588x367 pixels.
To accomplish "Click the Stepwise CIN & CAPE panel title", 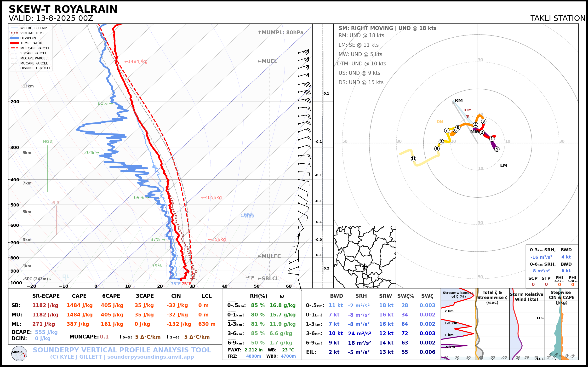I will coord(561,297).
